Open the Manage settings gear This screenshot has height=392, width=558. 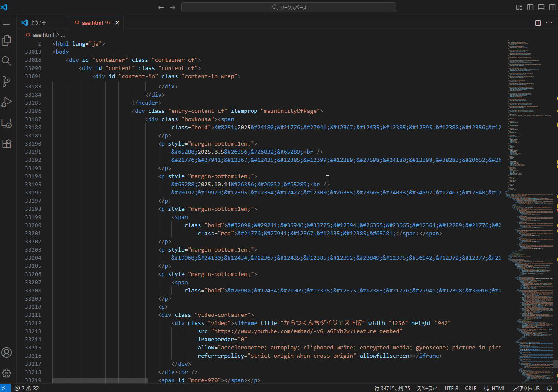(x=6, y=373)
